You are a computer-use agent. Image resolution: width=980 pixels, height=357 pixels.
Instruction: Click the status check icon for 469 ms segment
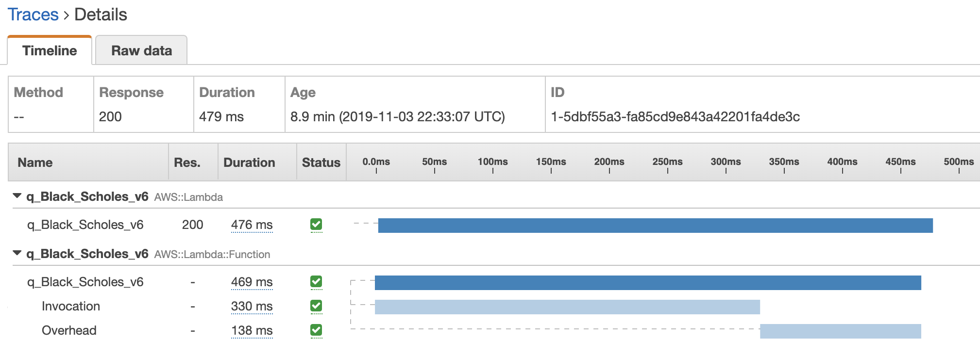(316, 281)
